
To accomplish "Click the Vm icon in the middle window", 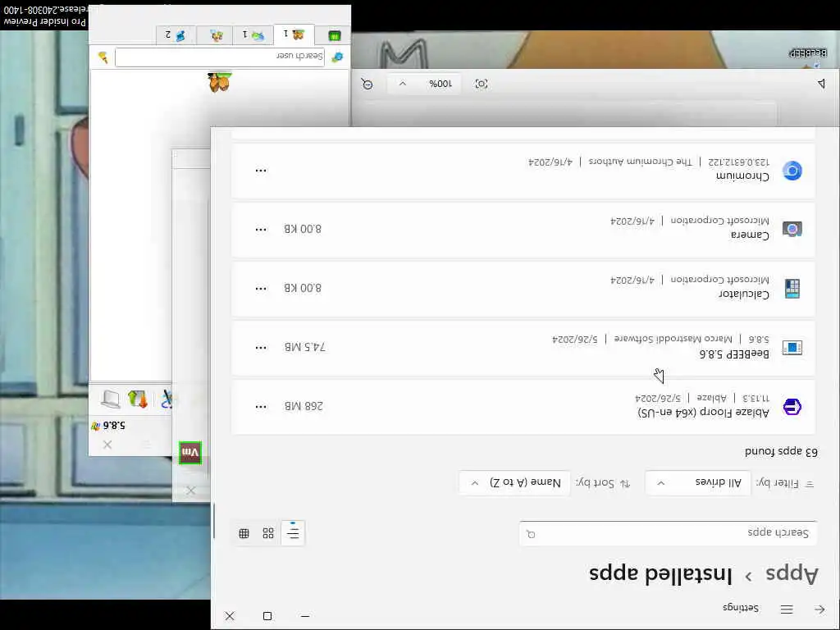I will pos(190,453).
